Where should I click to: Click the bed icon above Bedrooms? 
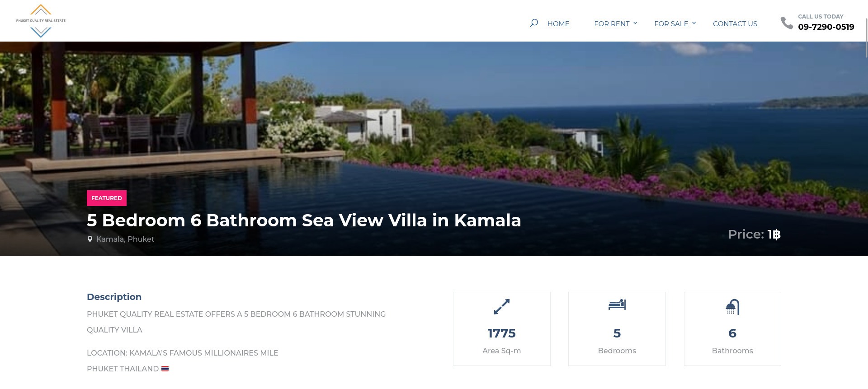point(617,305)
